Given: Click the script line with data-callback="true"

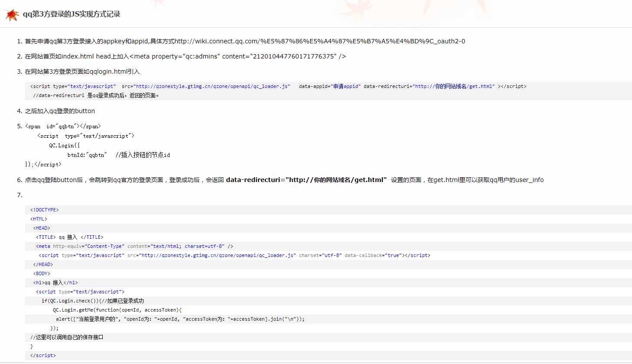Looking at the screenshot, I should pyautogui.click(x=235, y=255).
